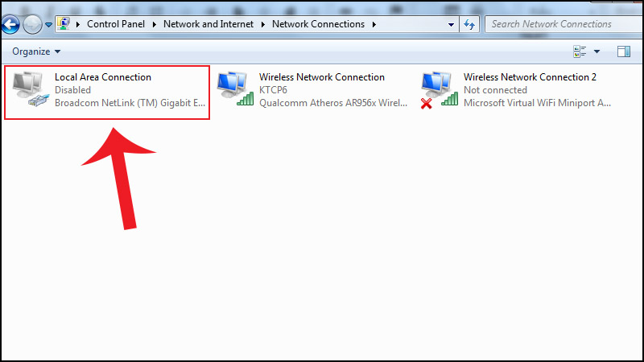The image size is (644, 362).
Task: Click the Search Network Connections field
Action: click(x=555, y=24)
